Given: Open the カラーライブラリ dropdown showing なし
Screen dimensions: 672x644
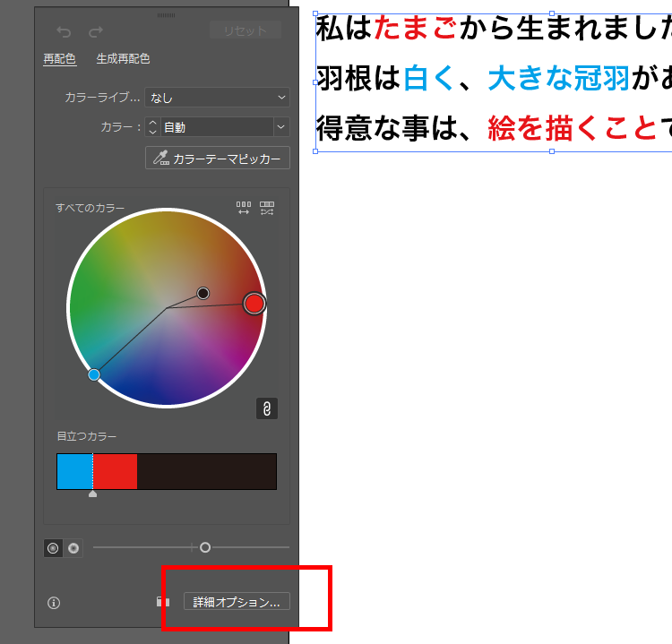Looking at the screenshot, I should (218, 98).
